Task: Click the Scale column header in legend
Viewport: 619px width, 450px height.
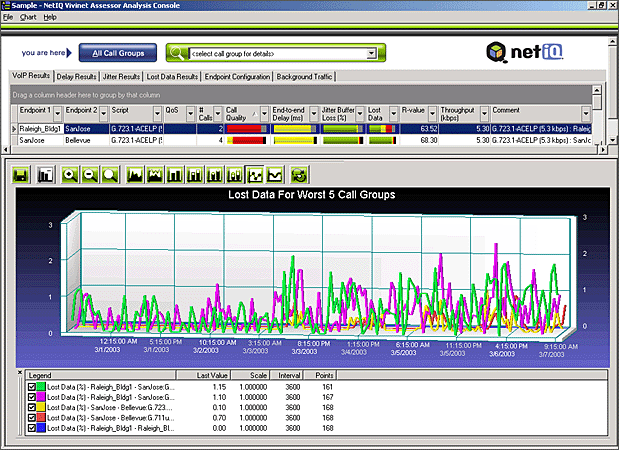Action: click(250, 375)
